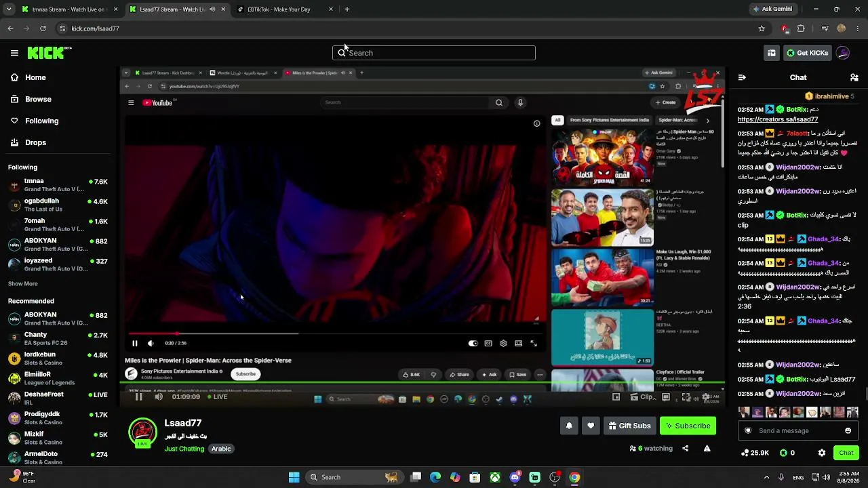The image size is (868, 488).
Task: Open Chrome from the taskbar
Action: 574,477
